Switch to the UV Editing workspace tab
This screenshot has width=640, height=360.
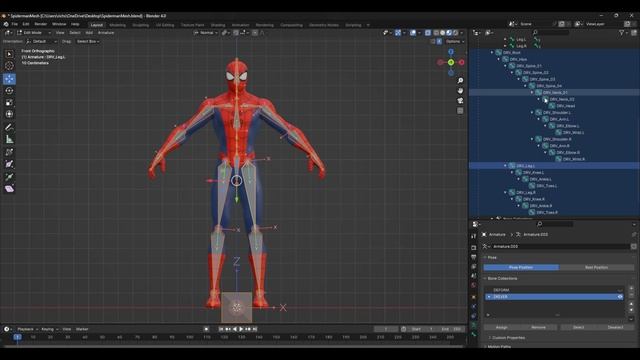click(x=165, y=25)
